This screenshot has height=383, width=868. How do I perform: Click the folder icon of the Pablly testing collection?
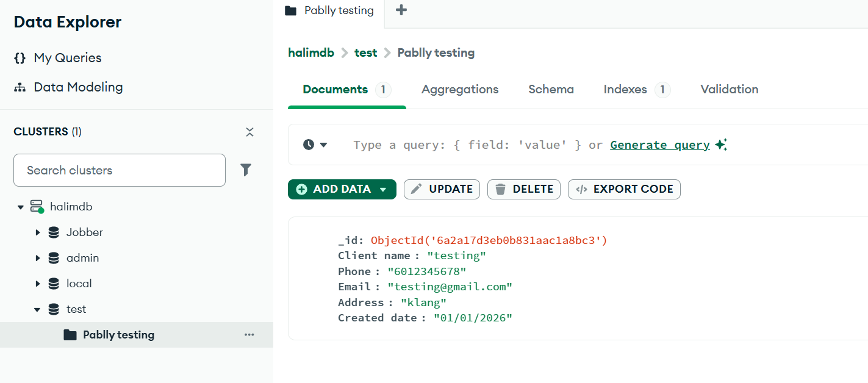pyautogui.click(x=70, y=335)
